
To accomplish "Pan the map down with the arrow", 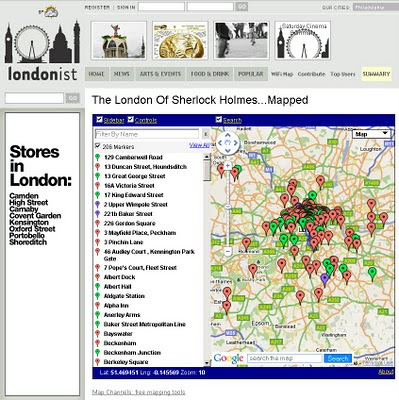I will click(228, 151).
